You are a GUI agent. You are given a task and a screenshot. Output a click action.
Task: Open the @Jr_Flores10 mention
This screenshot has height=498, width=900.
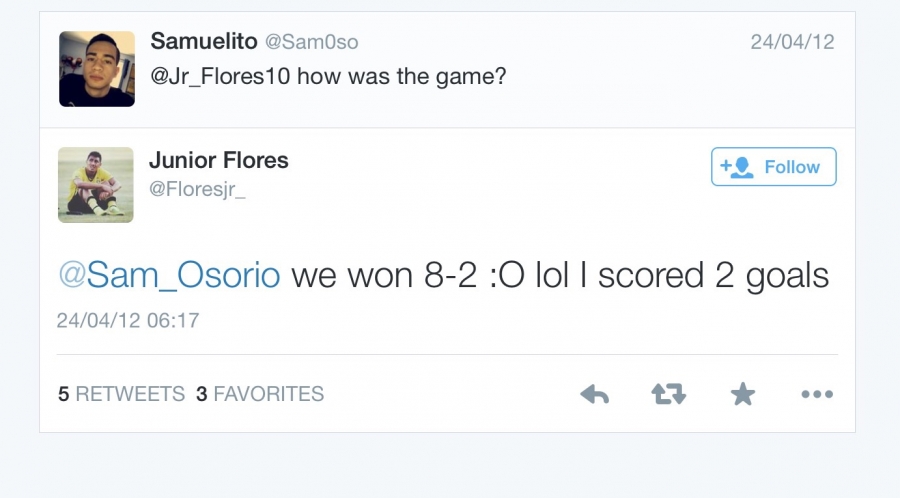(222, 76)
